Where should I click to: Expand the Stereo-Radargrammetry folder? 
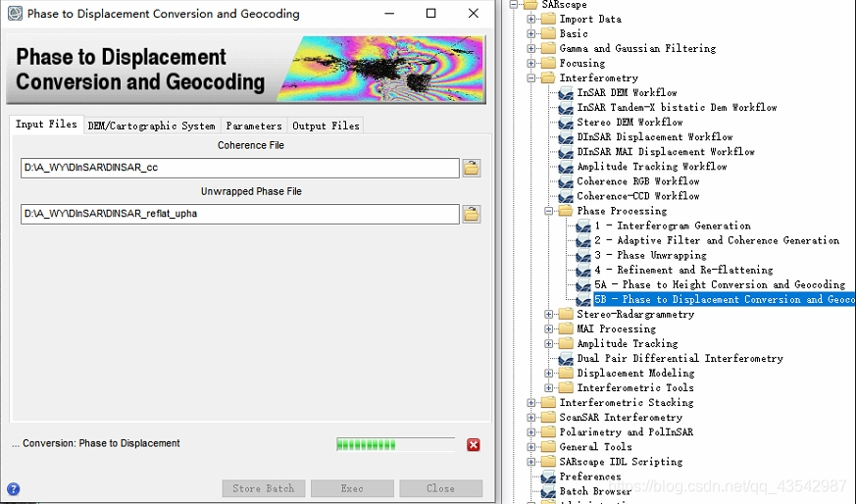pyautogui.click(x=548, y=314)
